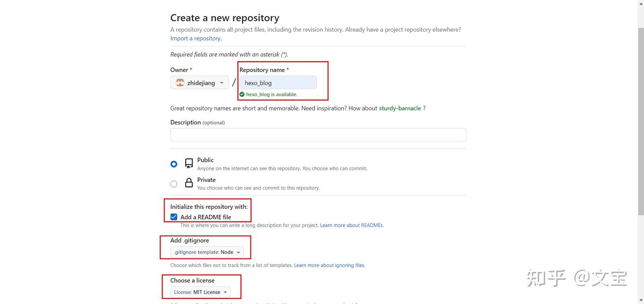Click the Private repository lock icon
644x304 pixels.
click(x=189, y=183)
